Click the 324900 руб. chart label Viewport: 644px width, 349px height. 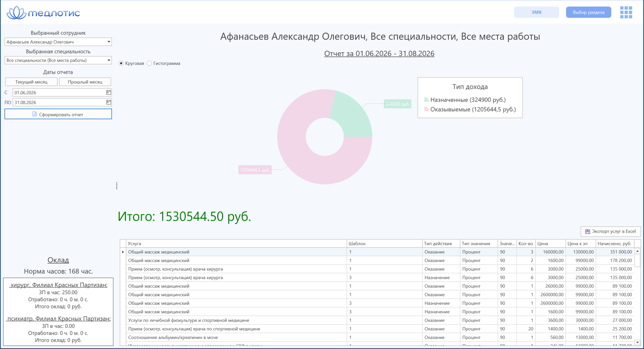pos(397,104)
